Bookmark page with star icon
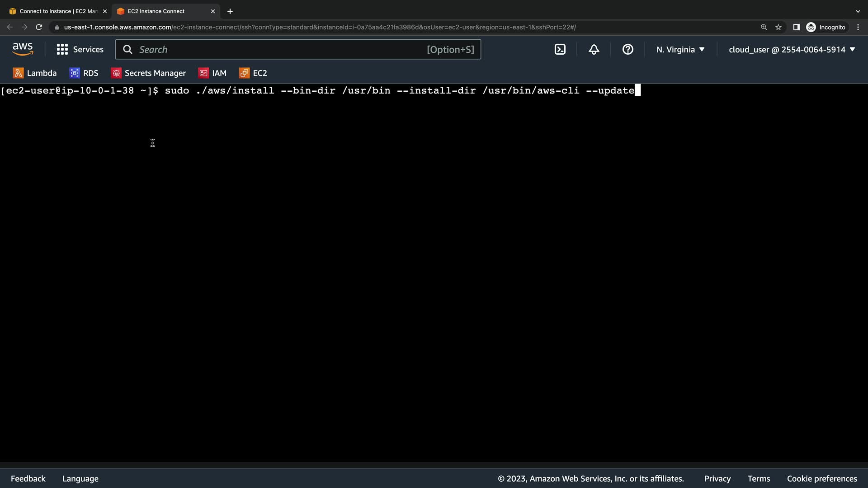The image size is (868, 488). 778,27
